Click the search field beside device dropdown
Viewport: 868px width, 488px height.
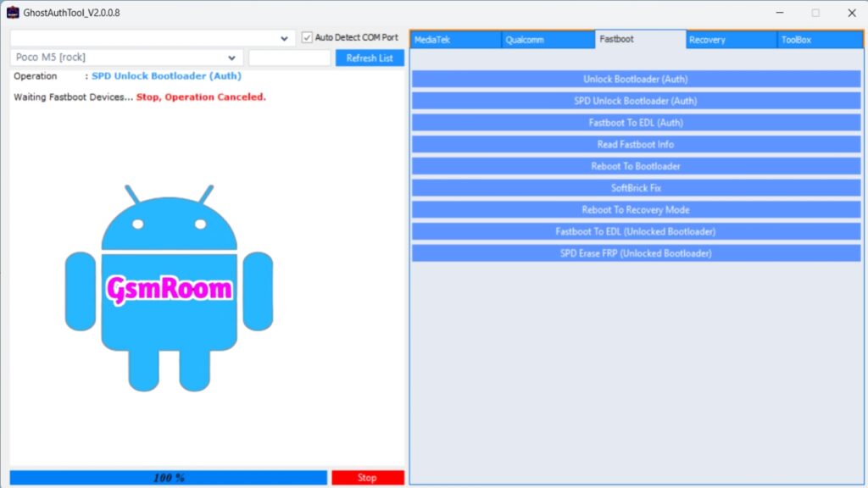click(289, 58)
